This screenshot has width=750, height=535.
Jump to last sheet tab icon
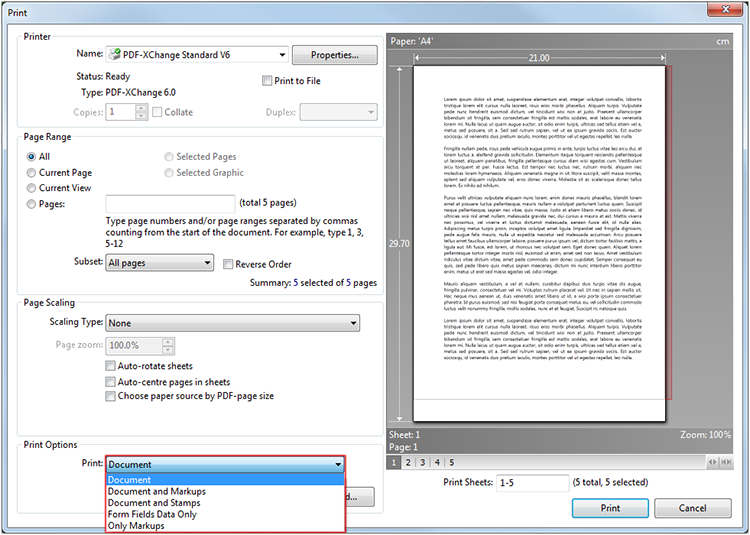pyautogui.click(x=726, y=462)
